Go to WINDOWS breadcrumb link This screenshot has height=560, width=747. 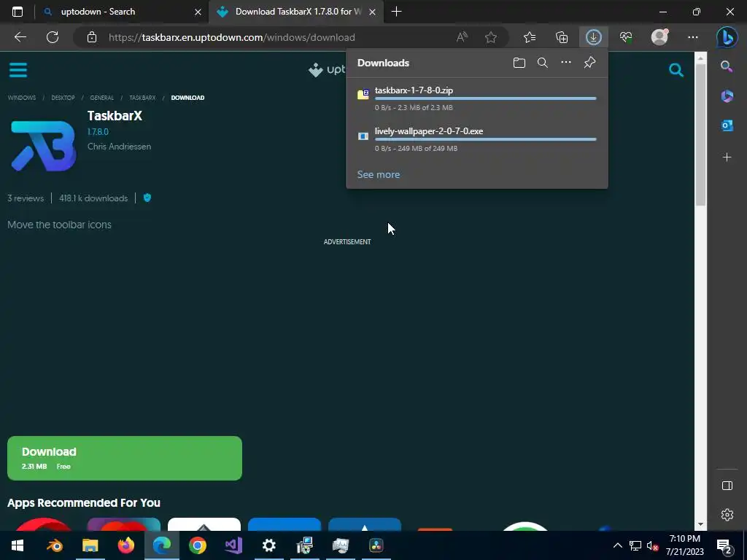(x=21, y=98)
